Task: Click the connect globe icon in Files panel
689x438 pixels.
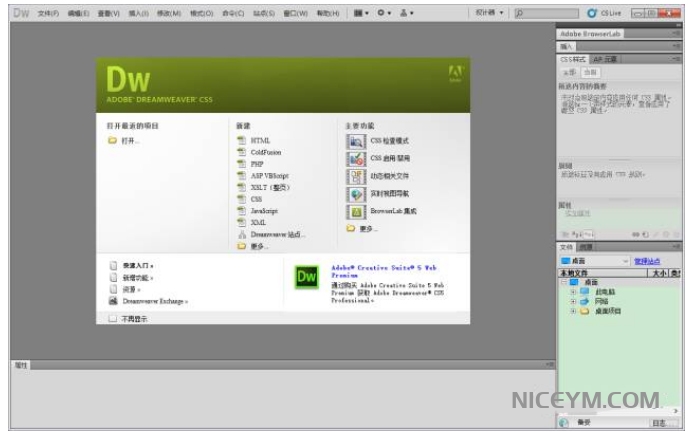Action: click(x=564, y=423)
